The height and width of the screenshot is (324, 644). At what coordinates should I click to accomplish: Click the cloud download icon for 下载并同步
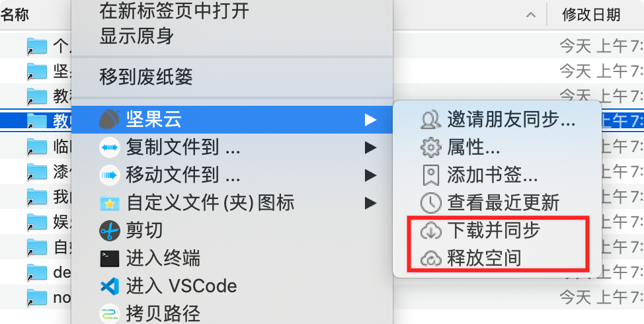point(431,231)
